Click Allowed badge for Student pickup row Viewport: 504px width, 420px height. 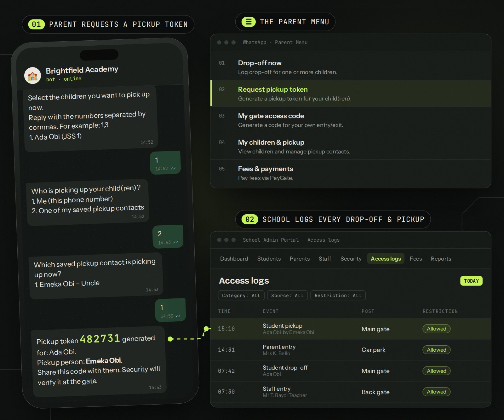(x=436, y=329)
